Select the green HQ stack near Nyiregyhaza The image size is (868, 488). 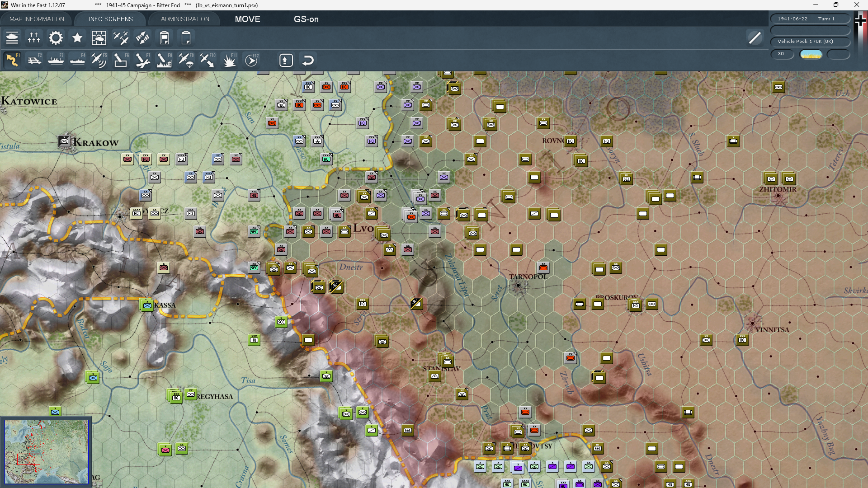coord(175,396)
